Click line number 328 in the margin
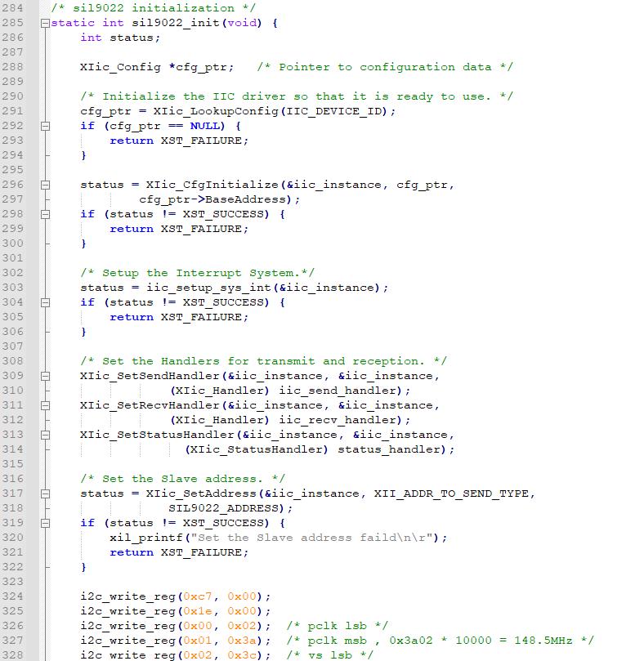644x661 pixels. pos(12,654)
